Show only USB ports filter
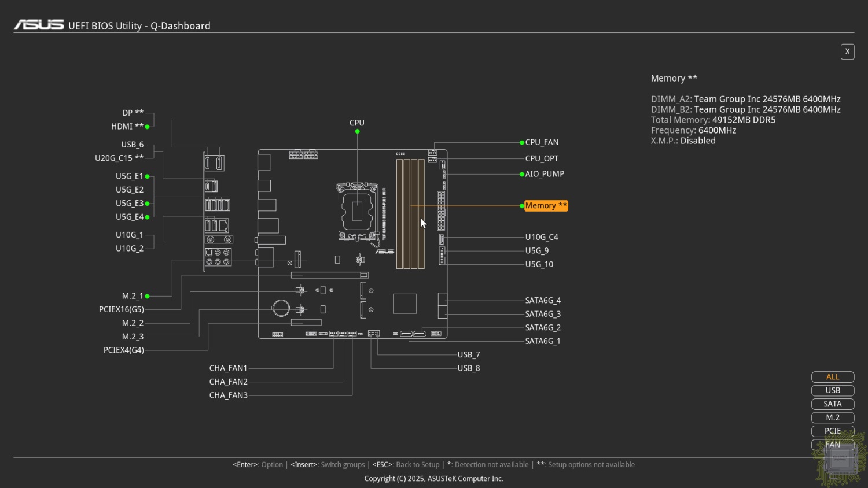 pos(833,390)
